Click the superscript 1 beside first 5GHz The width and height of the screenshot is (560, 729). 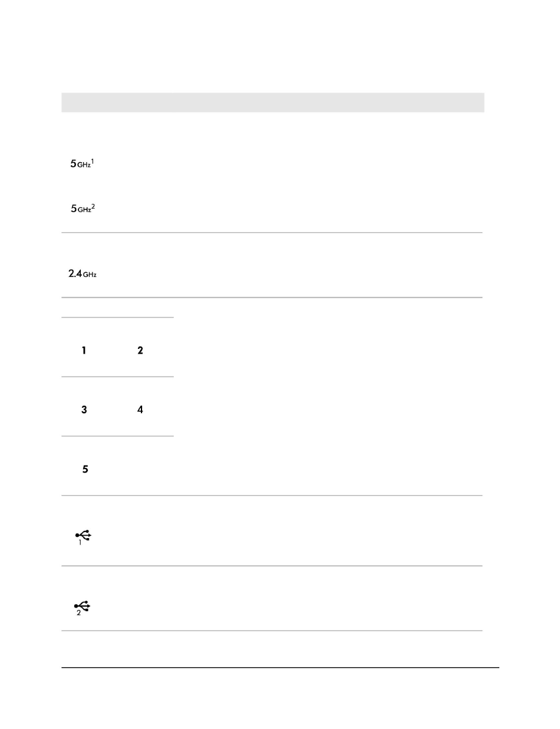(93, 162)
